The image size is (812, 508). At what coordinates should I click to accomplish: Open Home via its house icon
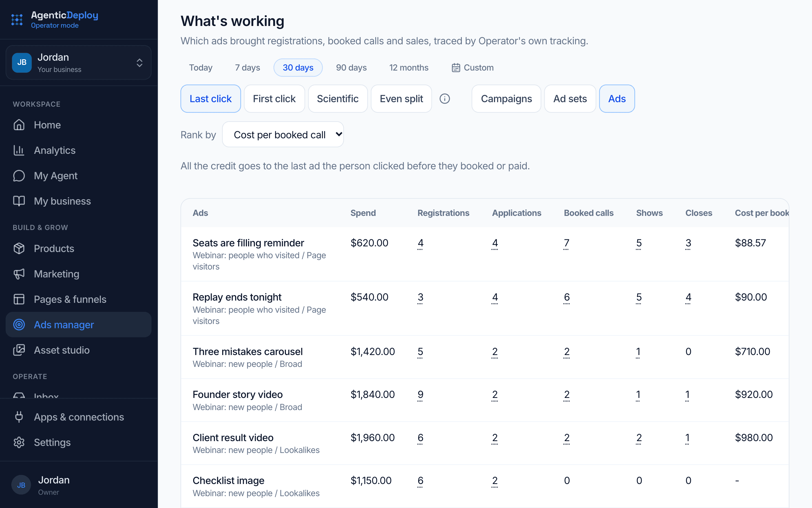[19, 125]
